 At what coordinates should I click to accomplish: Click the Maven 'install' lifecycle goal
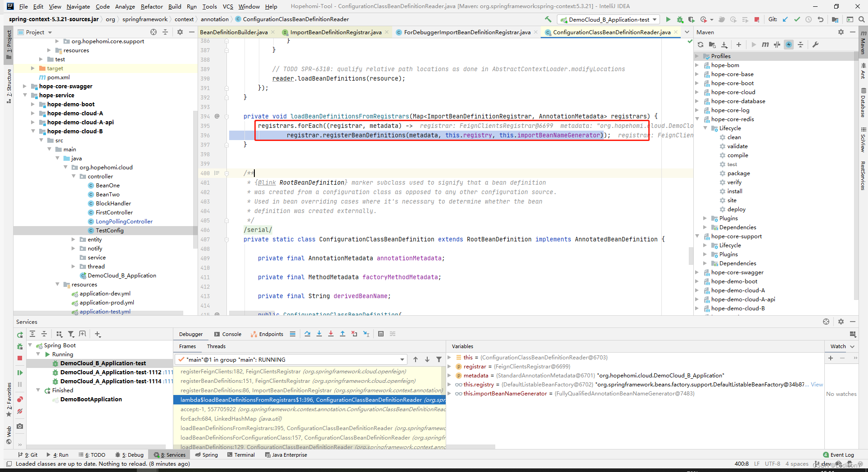[x=735, y=191]
